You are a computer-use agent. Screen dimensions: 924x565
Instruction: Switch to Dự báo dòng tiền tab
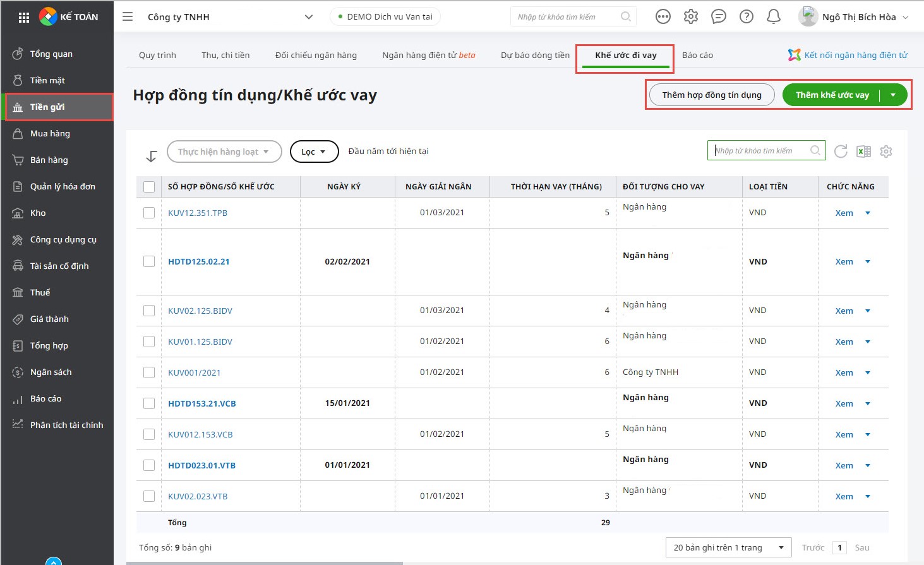[535, 56]
